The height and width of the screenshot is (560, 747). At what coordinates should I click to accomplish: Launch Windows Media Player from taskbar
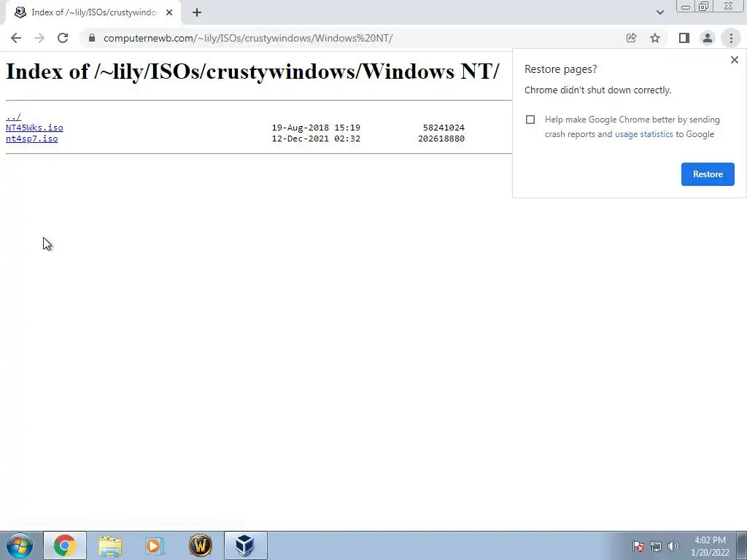point(155,545)
